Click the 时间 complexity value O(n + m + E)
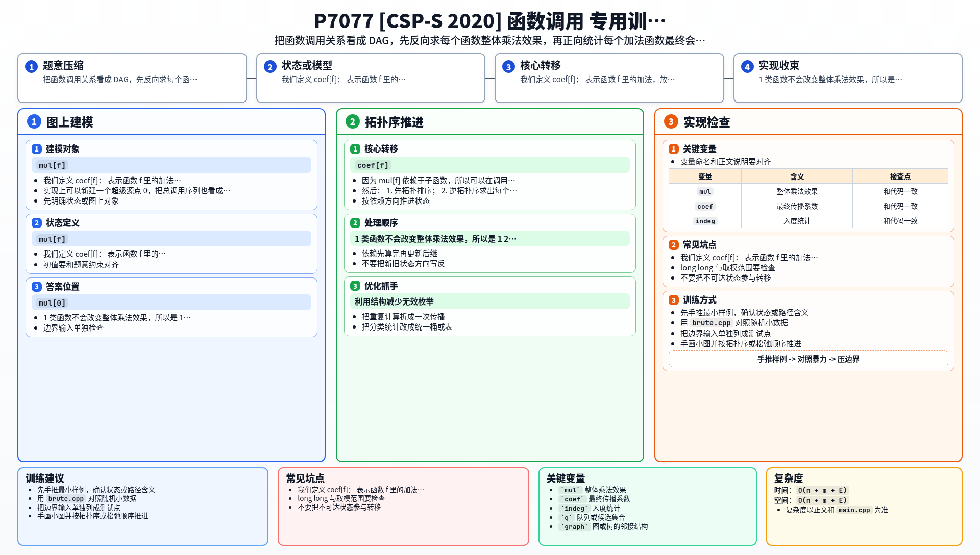 pyautogui.click(x=822, y=490)
